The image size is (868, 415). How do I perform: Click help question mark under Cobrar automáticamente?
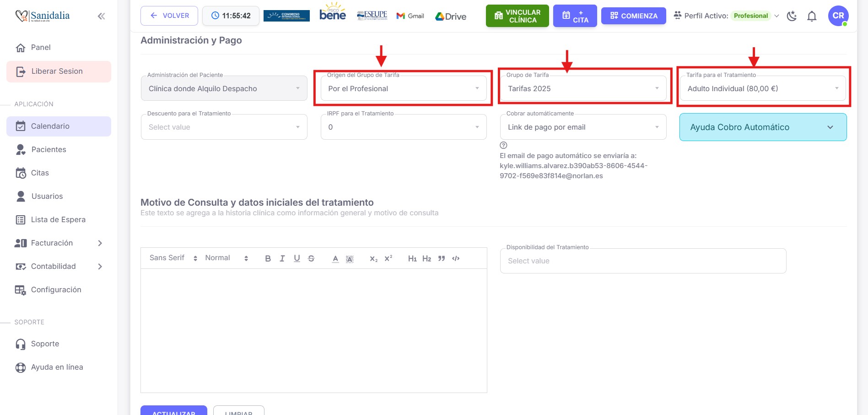click(x=503, y=145)
